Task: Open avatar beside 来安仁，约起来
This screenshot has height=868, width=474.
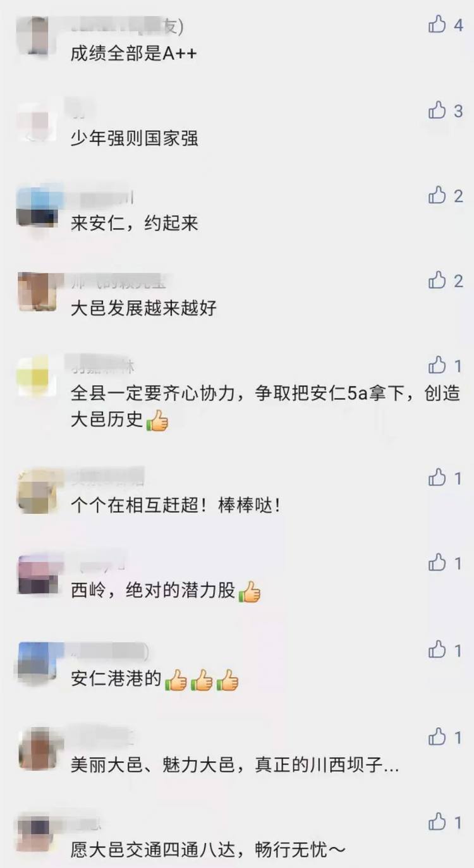Action: [37, 207]
